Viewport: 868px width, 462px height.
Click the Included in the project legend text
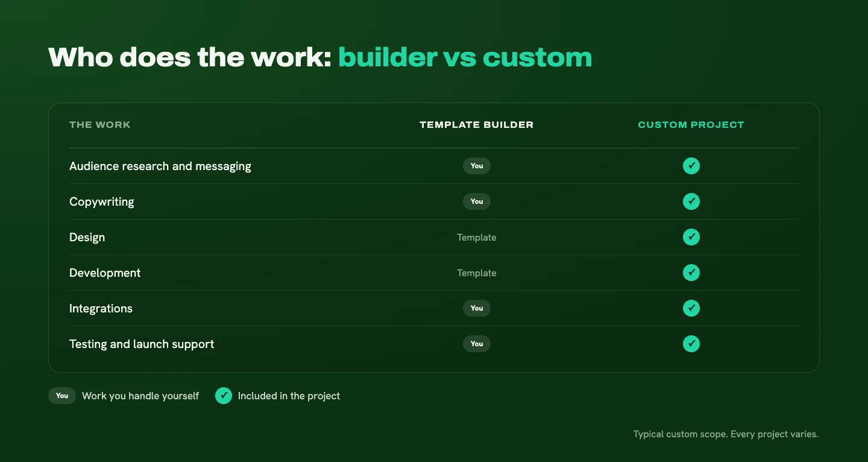tap(289, 396)
